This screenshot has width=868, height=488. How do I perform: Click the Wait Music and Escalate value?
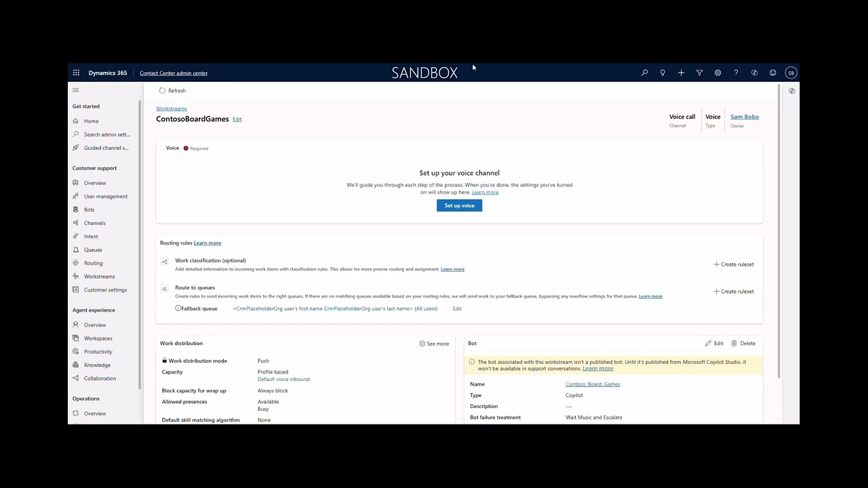click(x=594, y=418)
